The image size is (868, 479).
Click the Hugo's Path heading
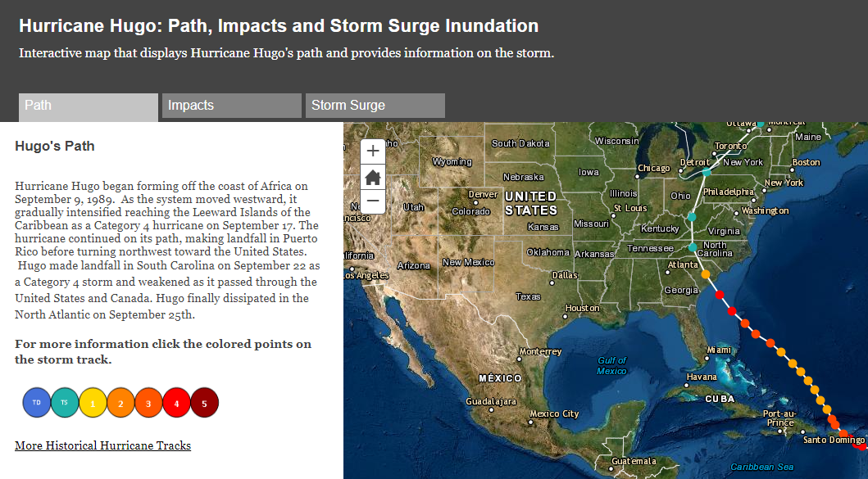pyautogui.click(x=55, y=146)
